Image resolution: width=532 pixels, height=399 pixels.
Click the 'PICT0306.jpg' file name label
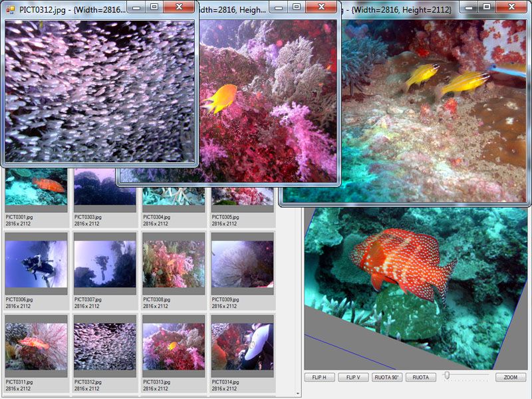(x=19, y=300)
